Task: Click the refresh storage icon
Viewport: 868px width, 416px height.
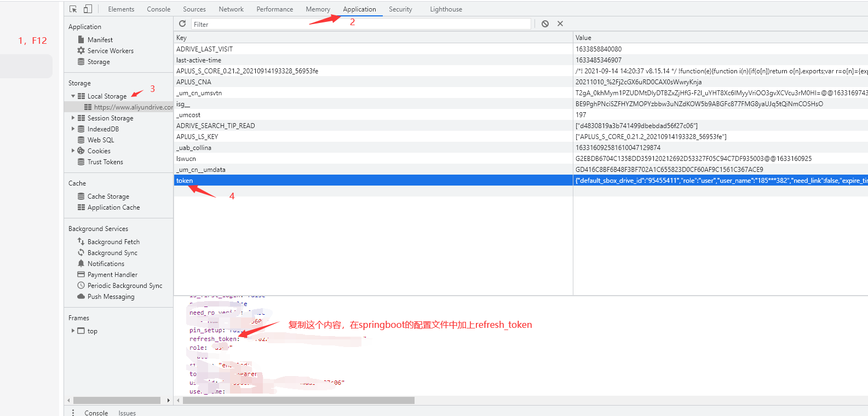Action: pyautogui.click(x=182, y=24)
